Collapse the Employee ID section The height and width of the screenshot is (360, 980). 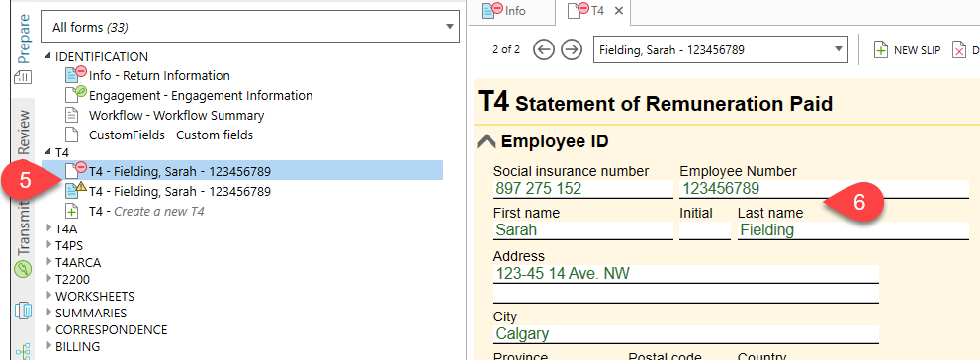(x=487, y=141)
